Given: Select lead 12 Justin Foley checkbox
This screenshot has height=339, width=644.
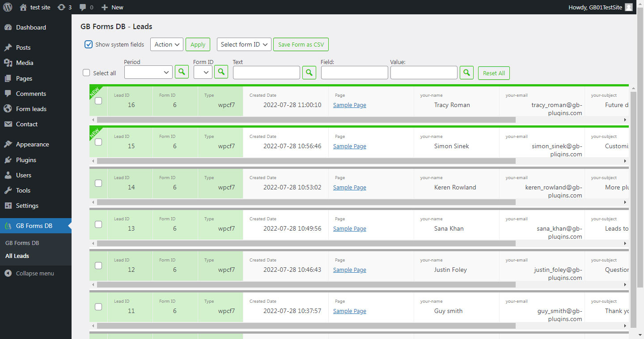Looking at the screenshot, I should coord(98,266).
